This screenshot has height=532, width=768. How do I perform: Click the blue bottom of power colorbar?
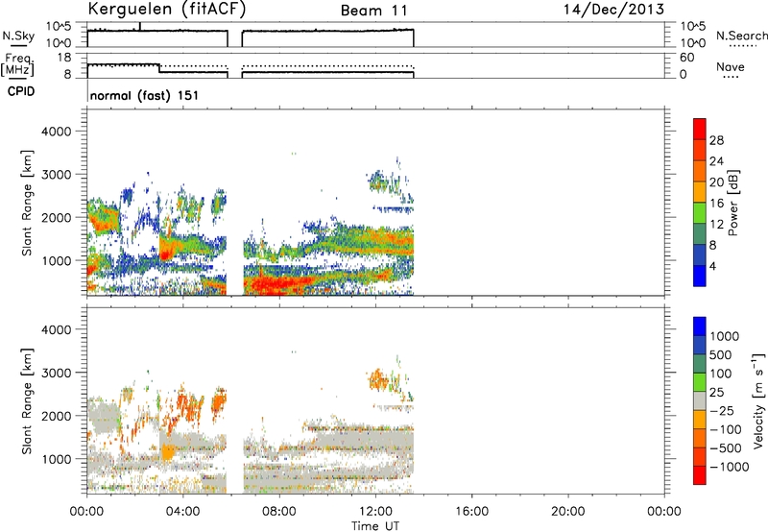tap(700, 276)
